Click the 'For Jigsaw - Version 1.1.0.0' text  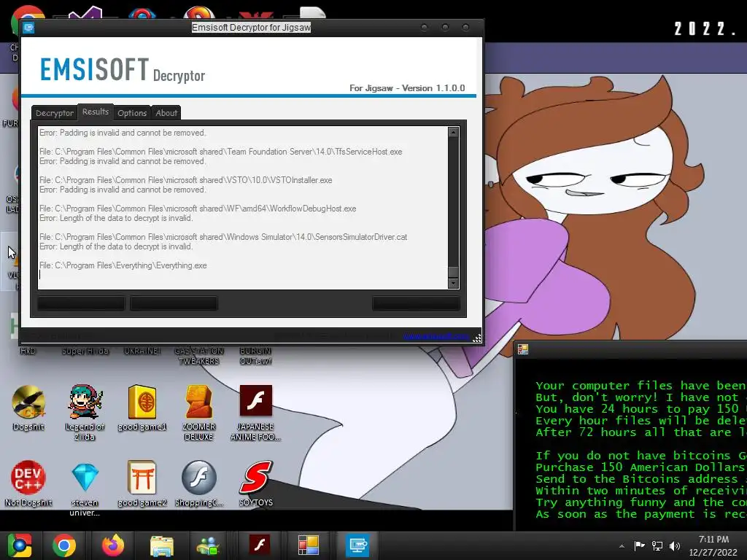pyautogui.click(x=407, y=88)
